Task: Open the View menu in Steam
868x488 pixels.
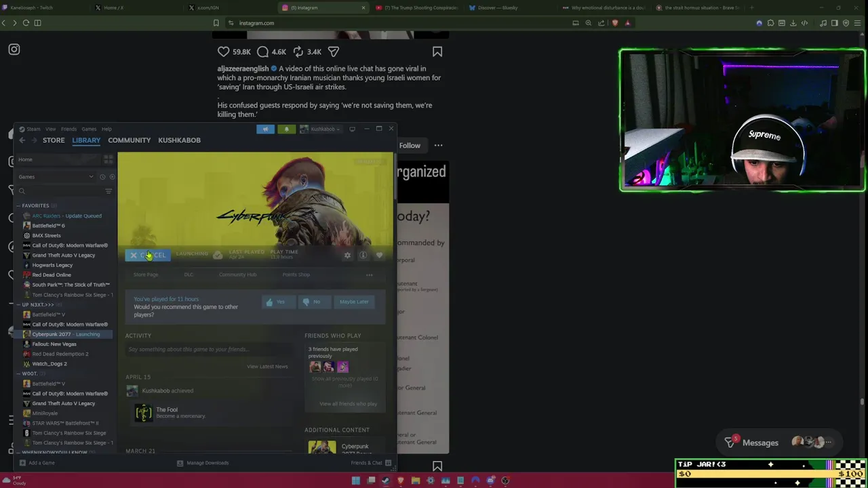Action: point(51,129)
